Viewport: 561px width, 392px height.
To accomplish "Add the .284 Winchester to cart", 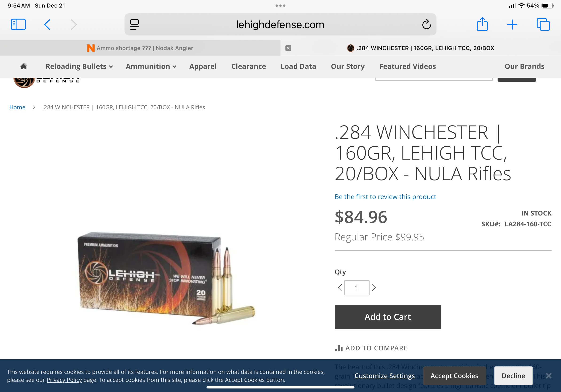I will click(388, 317).
